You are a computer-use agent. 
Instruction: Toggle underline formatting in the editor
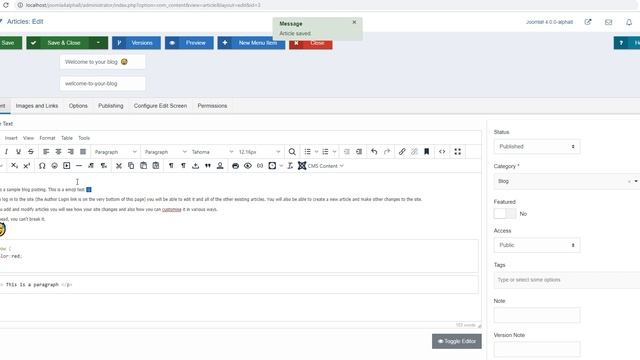(x=18, y=152)
